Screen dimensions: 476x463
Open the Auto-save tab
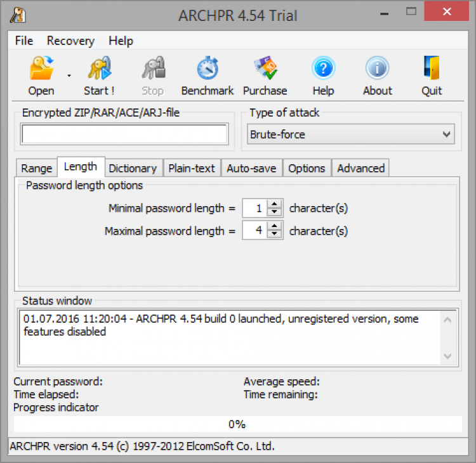point(252,168)
